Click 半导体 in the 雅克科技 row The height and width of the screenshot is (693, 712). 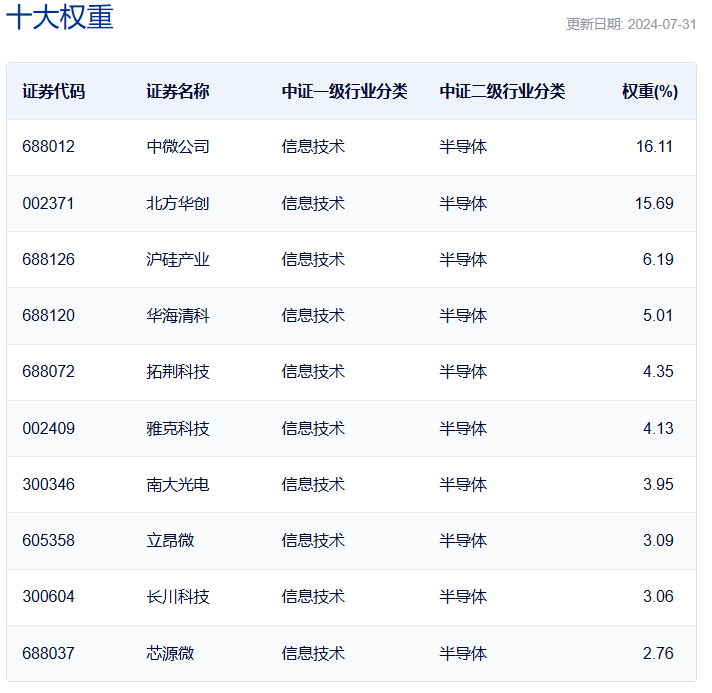click(x=463, y=428)
